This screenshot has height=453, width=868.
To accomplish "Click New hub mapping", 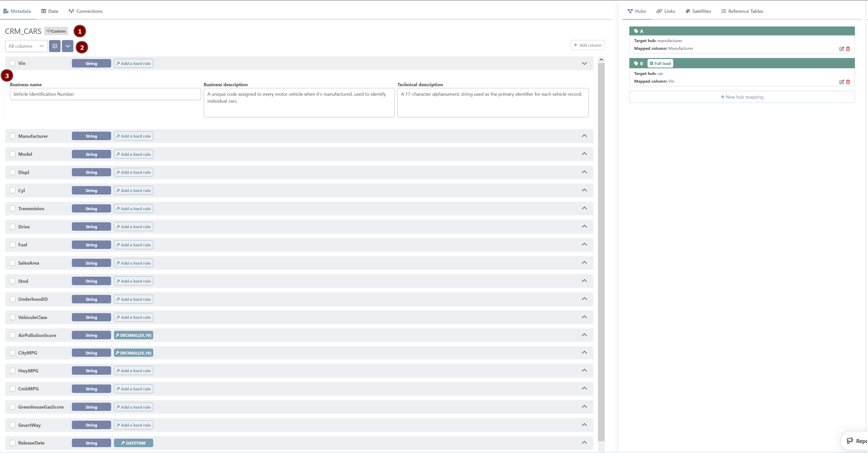I will pos(742,97).
